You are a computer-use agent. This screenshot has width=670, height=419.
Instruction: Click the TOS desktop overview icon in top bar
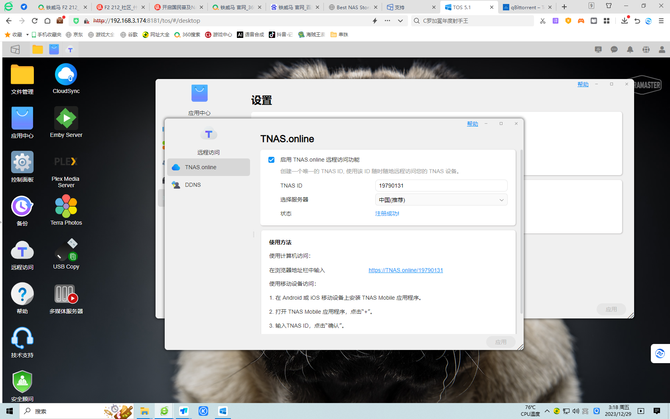[x=15, y=50]
